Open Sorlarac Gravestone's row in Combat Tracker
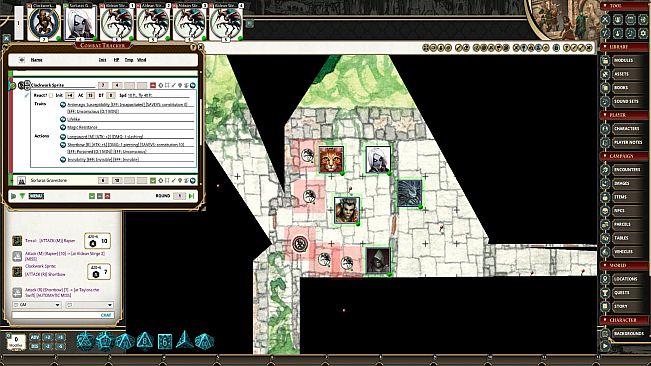This screenshot has width=651, height=366. pyautogui.click(x=104, y=181)
